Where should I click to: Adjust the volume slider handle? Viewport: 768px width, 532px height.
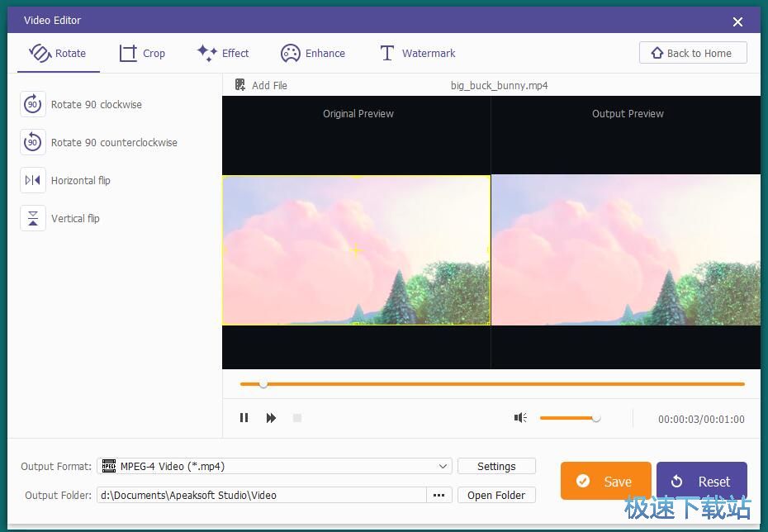[x=595, y=418]
